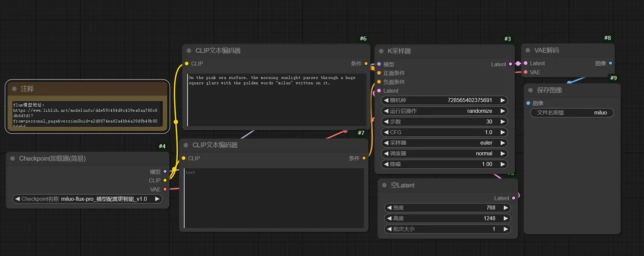Click the CLIP output port on Checkpoint loader

(x=165, y=181)
